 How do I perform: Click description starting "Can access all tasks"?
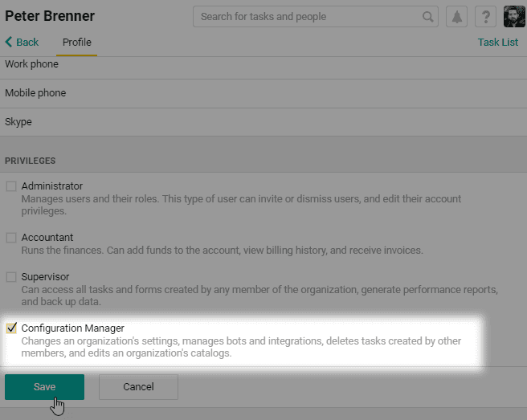pyautogui.click(x=259, y=296)
